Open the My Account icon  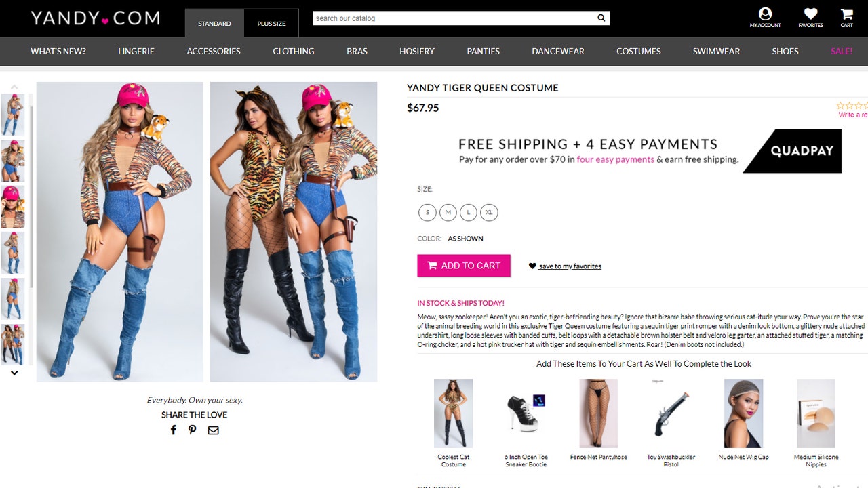(x=765, y=14)
